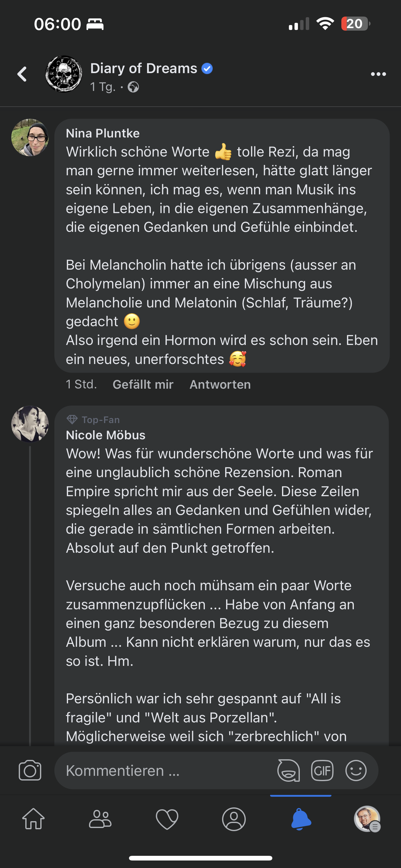The width and height of the screenshot is (401, 868).
Task: Open the emoji smiley picker
Action: tap(356, 770)
